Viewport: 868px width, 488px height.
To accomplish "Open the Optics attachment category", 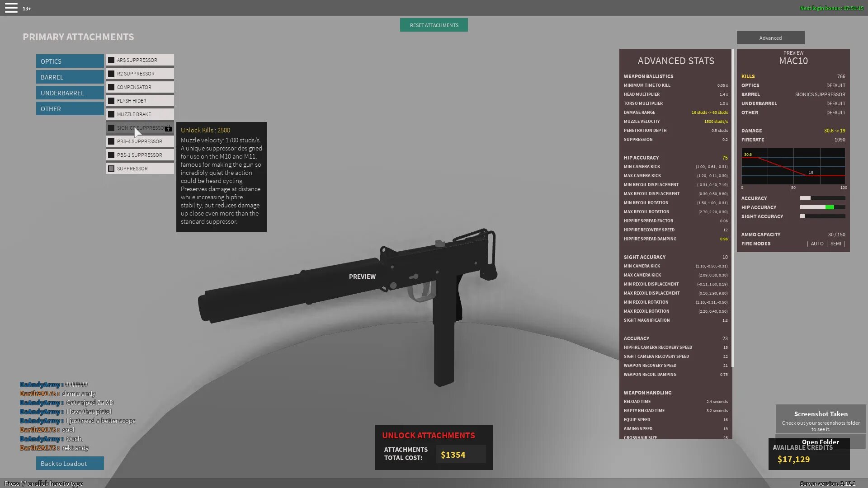I will [x=70, y=61].
